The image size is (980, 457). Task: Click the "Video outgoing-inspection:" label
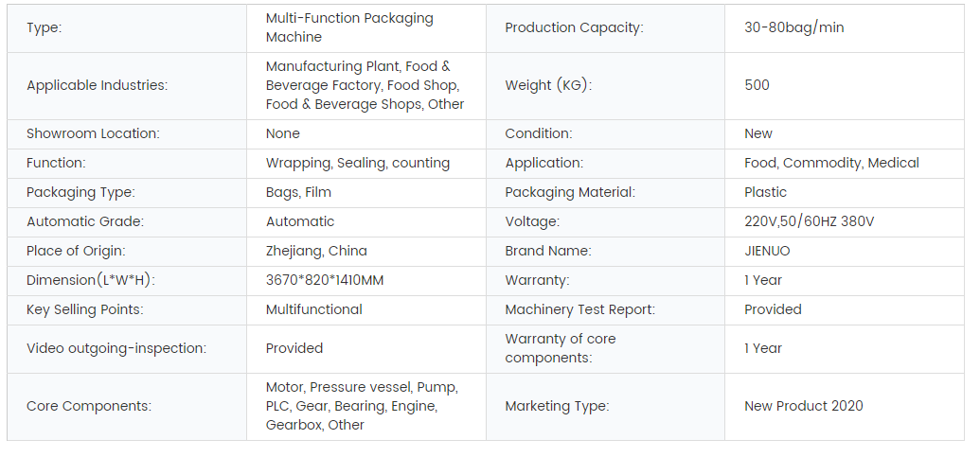pyautogui.click(x=116, y=348)
